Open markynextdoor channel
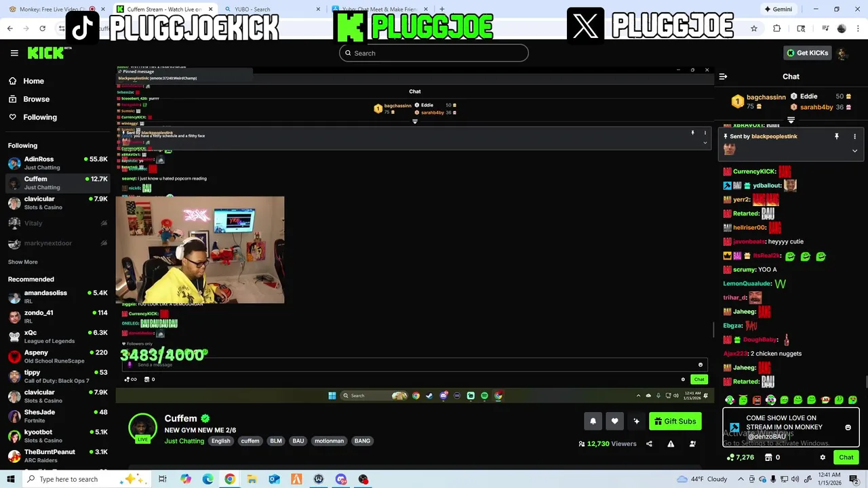 (x=58, y=243)
